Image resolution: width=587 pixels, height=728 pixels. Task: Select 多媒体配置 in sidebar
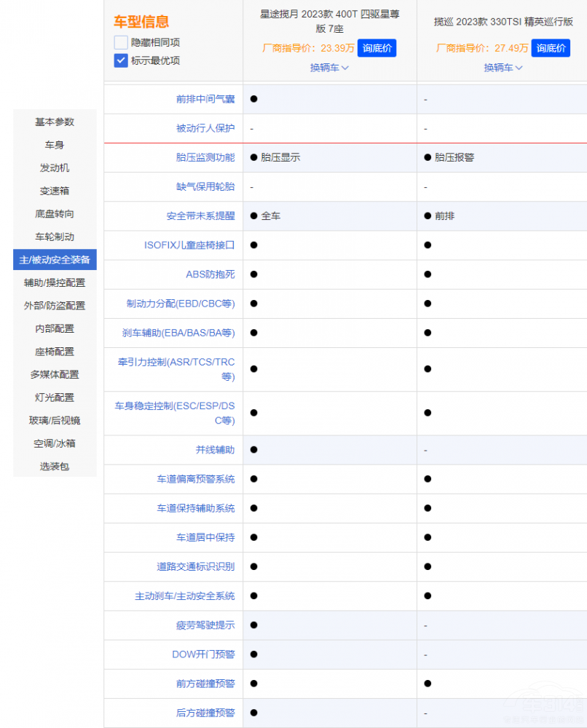[x=55, y=374]
